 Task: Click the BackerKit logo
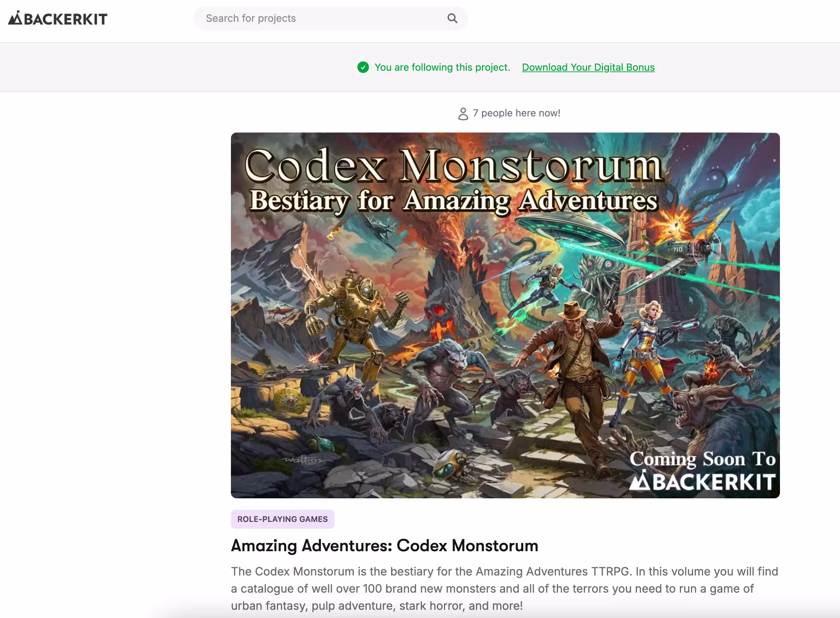58,18
